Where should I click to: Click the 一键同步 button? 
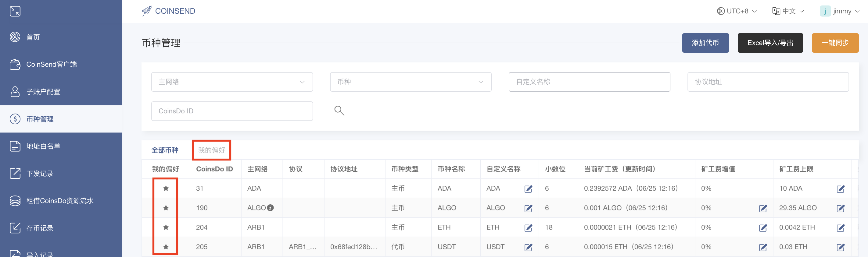click(835, 43)
